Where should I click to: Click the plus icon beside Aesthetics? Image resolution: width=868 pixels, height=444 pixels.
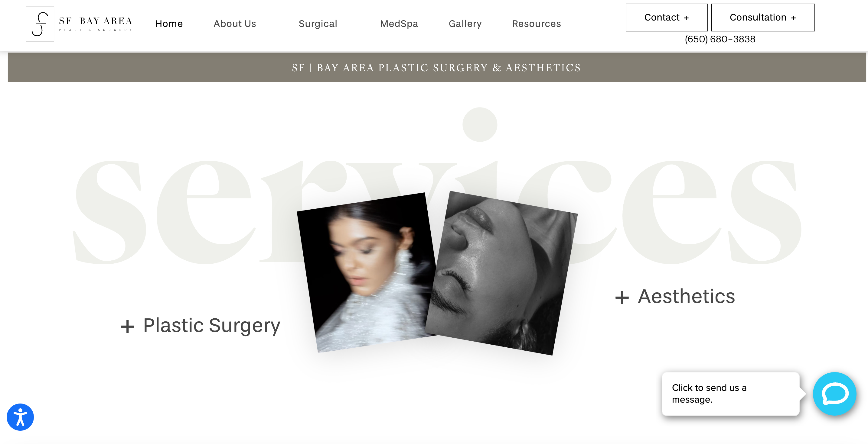coord(622,298)
